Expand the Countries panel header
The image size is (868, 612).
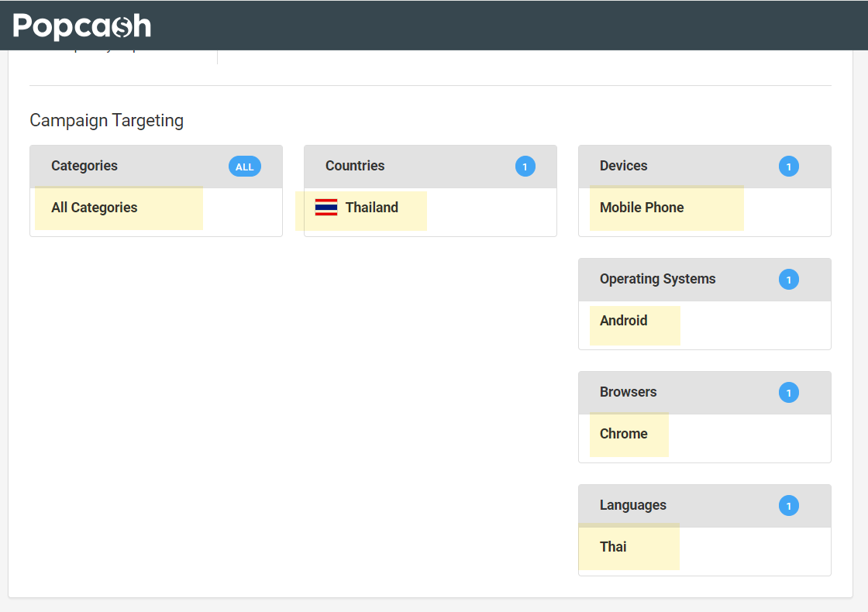355,166
